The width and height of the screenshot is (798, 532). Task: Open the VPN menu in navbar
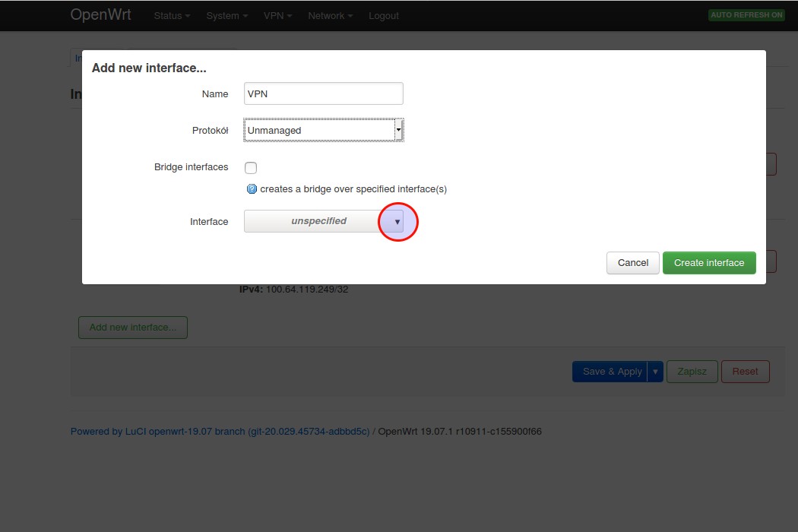point(278,16)
